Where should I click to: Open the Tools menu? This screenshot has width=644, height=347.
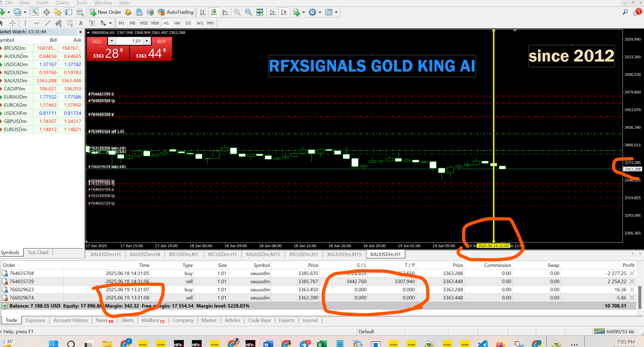(82, 3)
